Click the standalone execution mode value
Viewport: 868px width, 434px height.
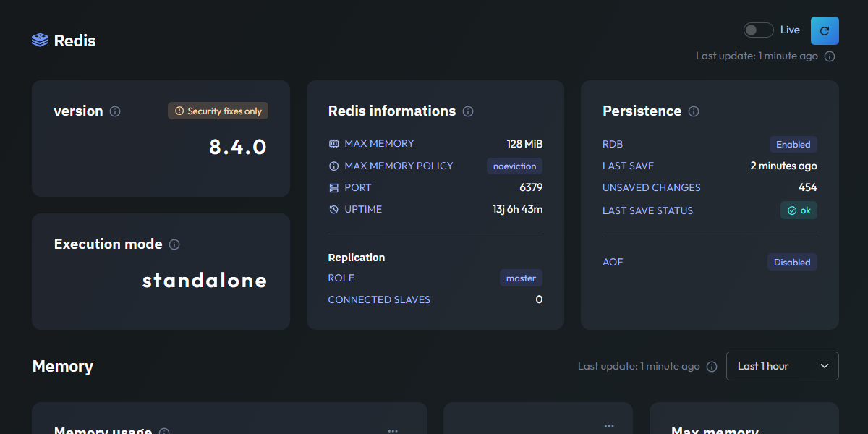[205, 280]
